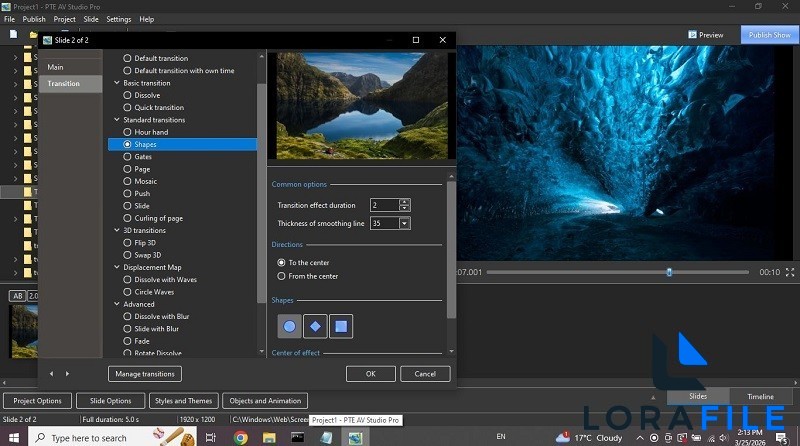Select the Curling of page transition
Viewport: 800px width, 446px height.
click(x=153, y=218)
